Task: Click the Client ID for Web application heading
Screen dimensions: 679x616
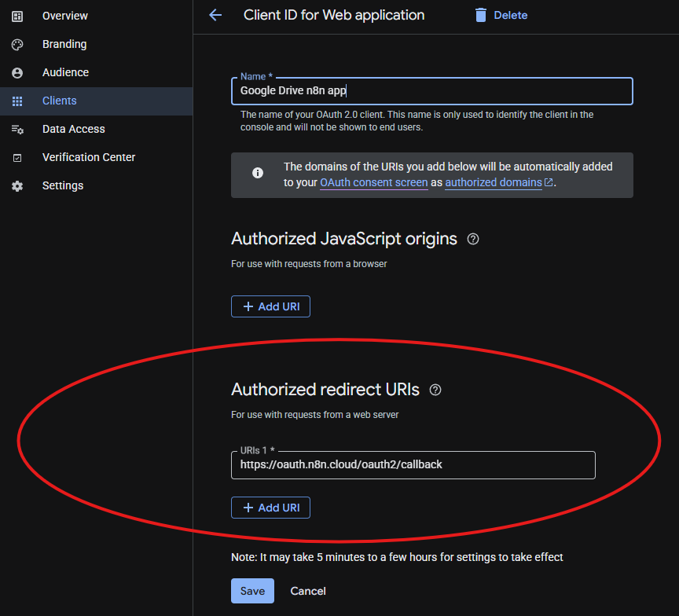Action: [334, 15]
